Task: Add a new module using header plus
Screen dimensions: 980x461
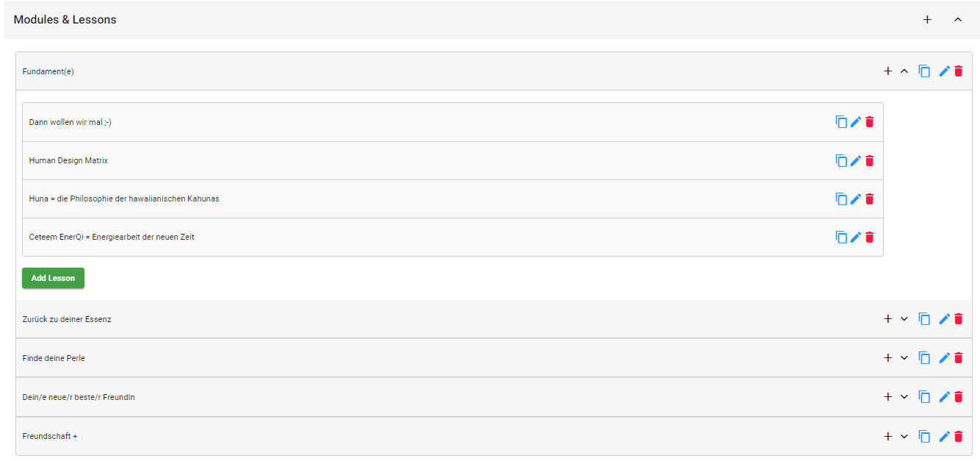Action: [927, 20]
